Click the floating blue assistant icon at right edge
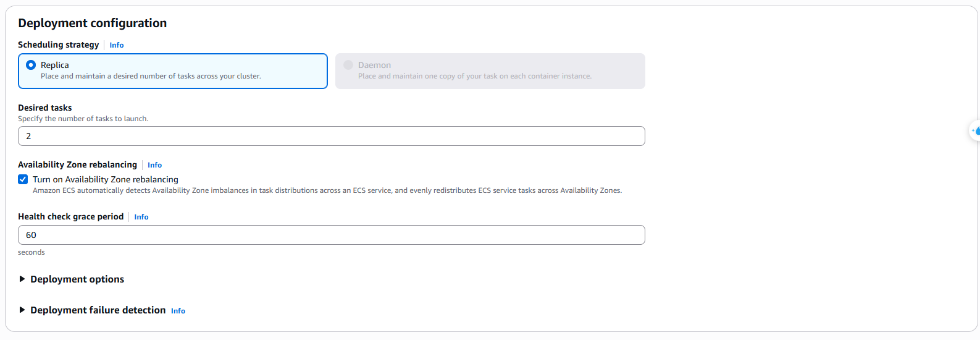Screen dimensions: 980x340 click(x=976, y=130)
